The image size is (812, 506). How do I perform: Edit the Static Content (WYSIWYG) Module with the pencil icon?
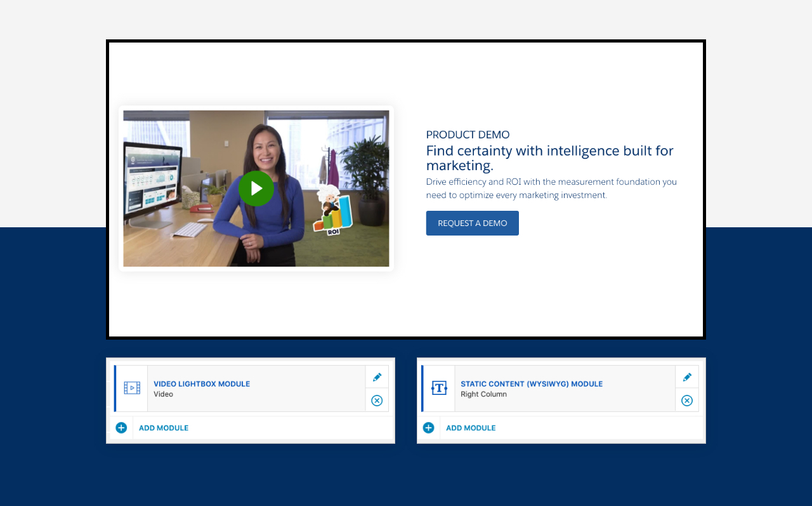(x=687, y=377)
